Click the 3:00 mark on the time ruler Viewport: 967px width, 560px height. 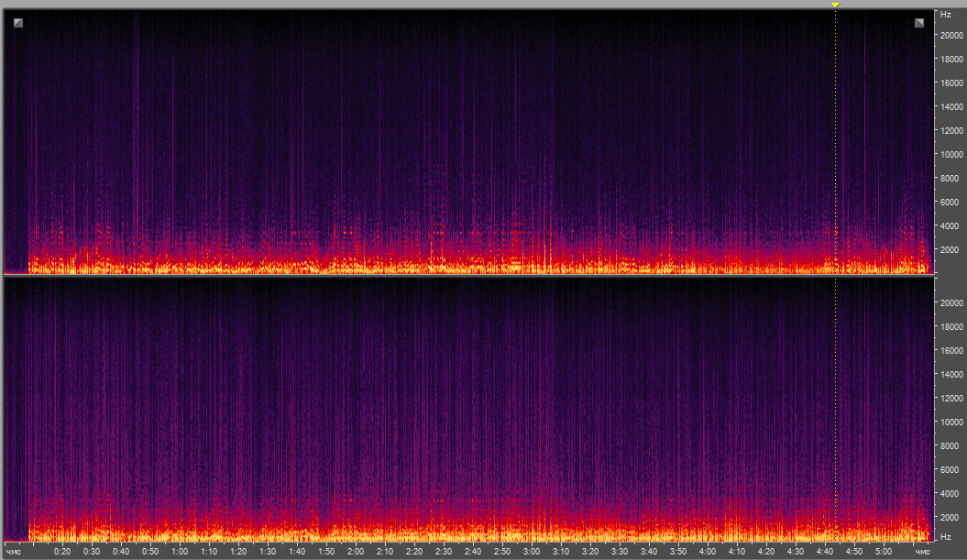point(532,552)
